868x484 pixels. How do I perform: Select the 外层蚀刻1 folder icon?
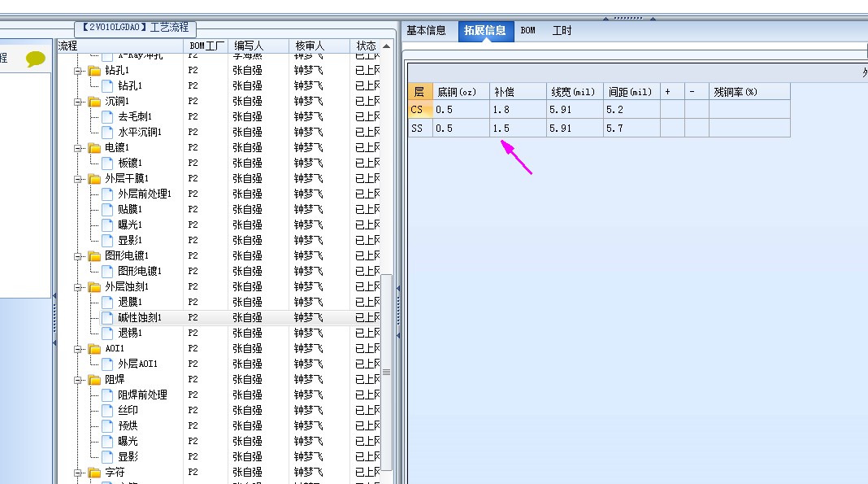[94, 287]
